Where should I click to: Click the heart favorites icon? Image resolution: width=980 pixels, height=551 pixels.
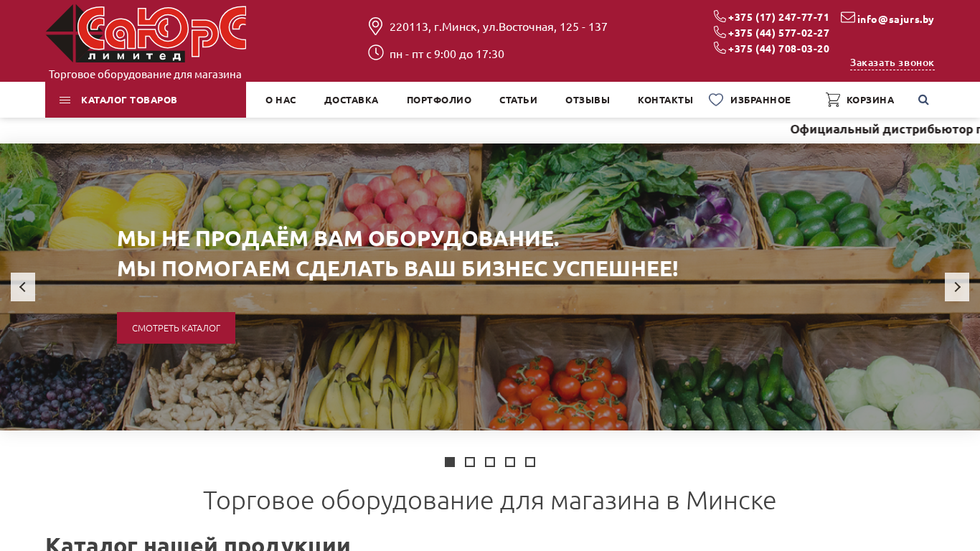point(716,100)
